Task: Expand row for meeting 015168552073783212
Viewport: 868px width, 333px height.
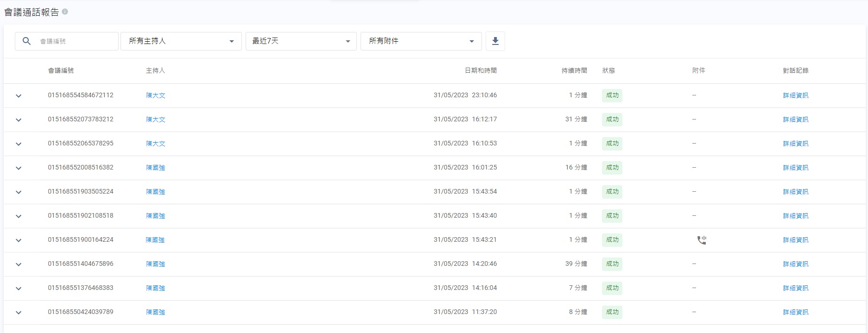Action: 19,120
